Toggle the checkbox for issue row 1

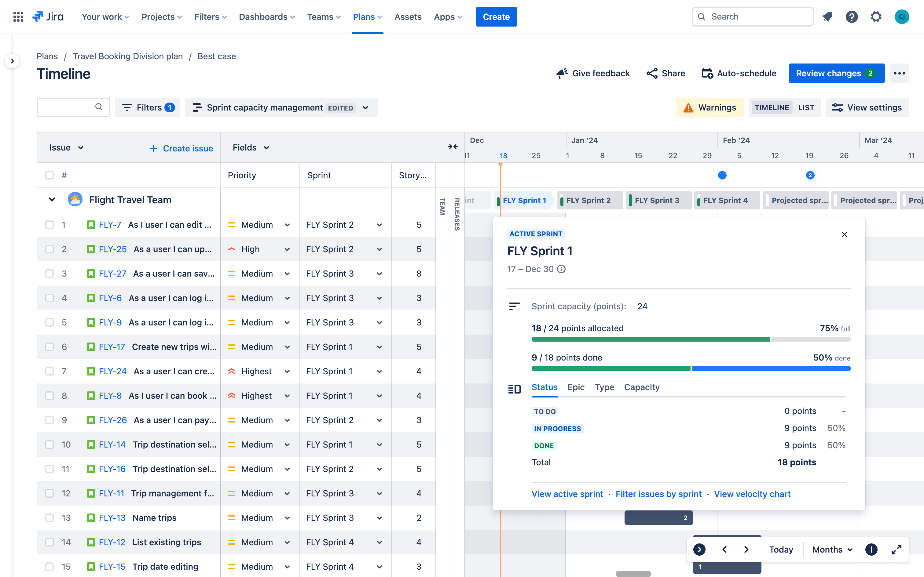(49, 224)
